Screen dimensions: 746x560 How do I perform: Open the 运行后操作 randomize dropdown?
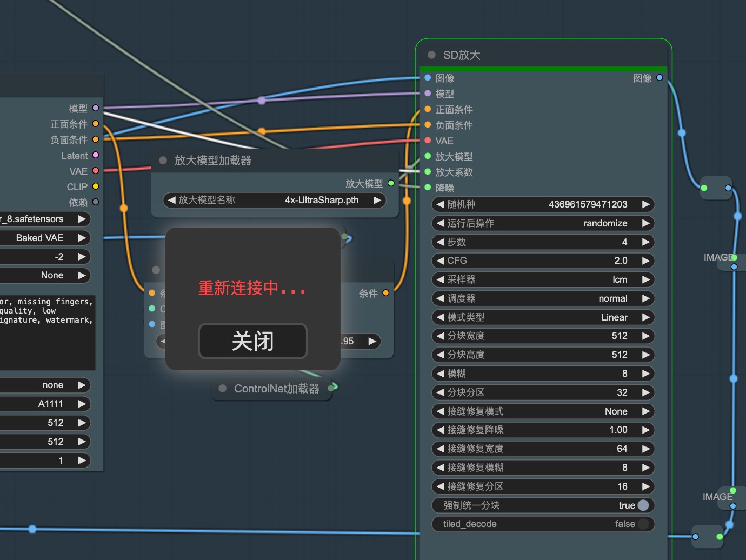point(543,223)
